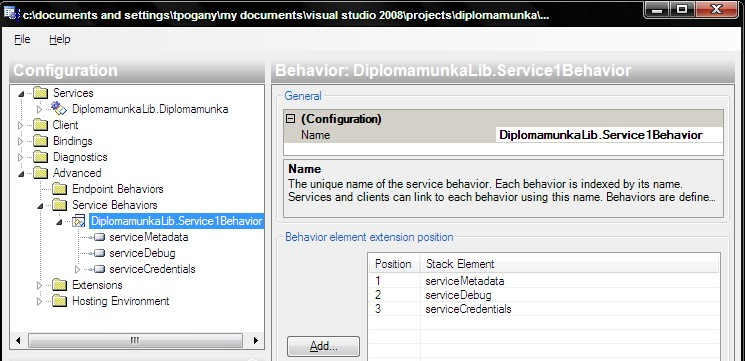Image resolution: width=745 pixels, height=361 pixels.
Task: Click the serviceMetadata element icon in tree
Action: tap(98, 237)
